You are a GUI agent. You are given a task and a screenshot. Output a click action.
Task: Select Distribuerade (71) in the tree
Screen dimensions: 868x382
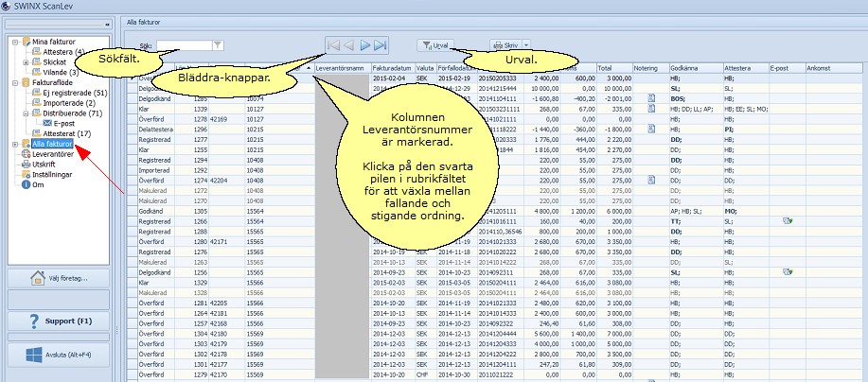tap(72, 113)
